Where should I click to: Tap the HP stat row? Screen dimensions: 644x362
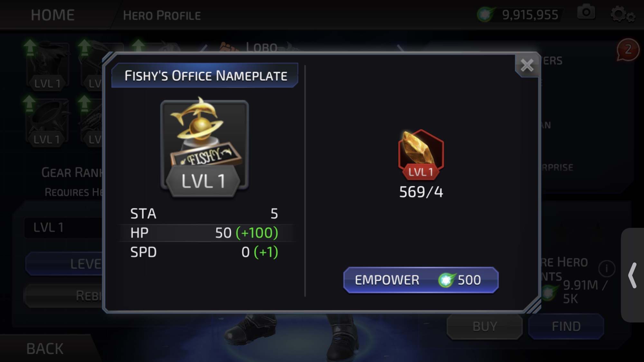[x=205, y=233]
